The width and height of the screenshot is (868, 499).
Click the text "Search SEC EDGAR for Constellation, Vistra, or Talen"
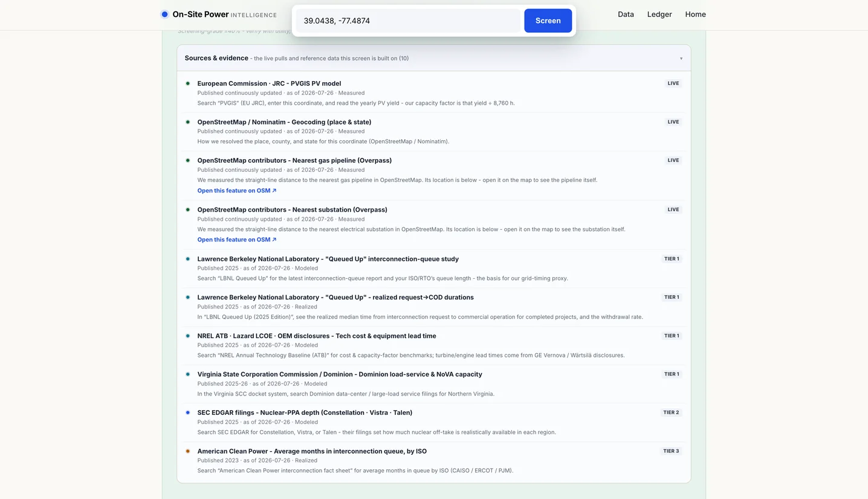point(377,432)
